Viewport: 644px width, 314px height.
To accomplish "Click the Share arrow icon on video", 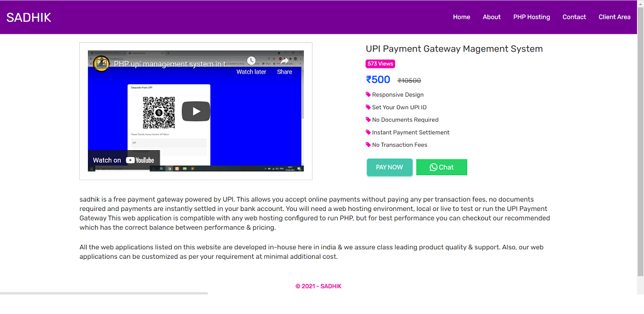I will click(285, 61).
